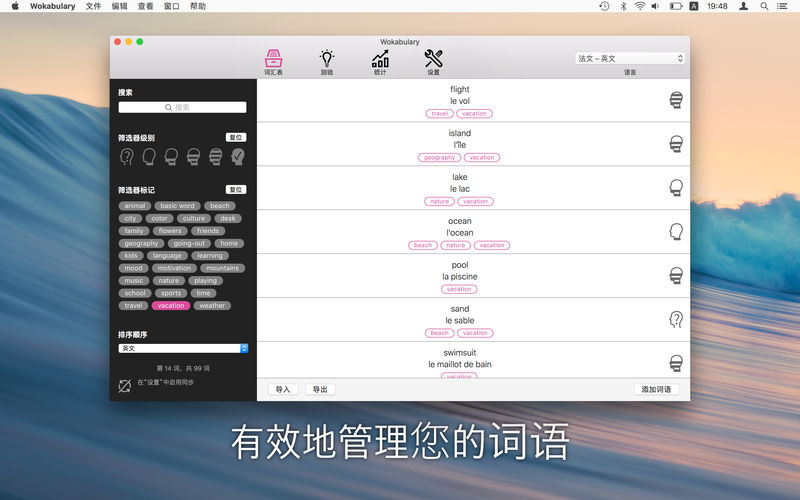Open the 排序顺序 sort order dropdown

click(x=183, y=348)
